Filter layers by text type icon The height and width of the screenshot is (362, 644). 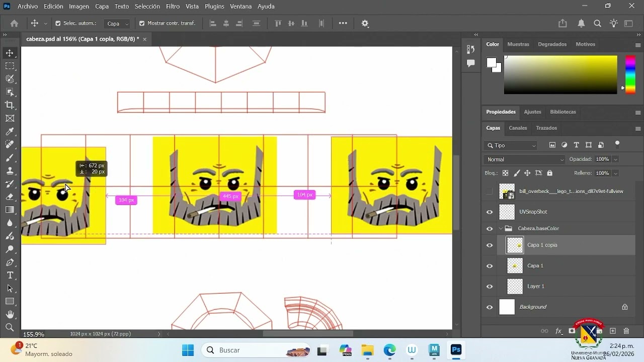577,145
